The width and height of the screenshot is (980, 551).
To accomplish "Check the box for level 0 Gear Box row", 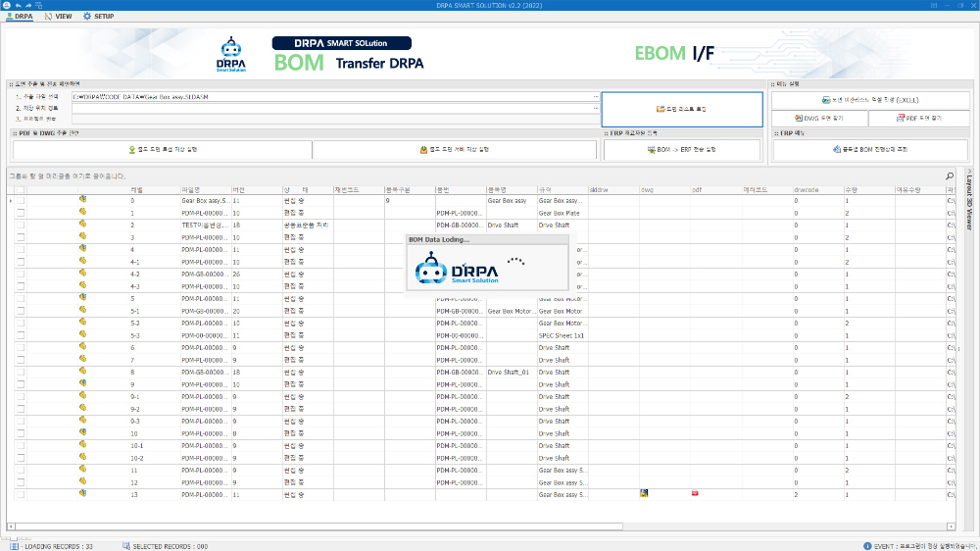I will (21, 201).
